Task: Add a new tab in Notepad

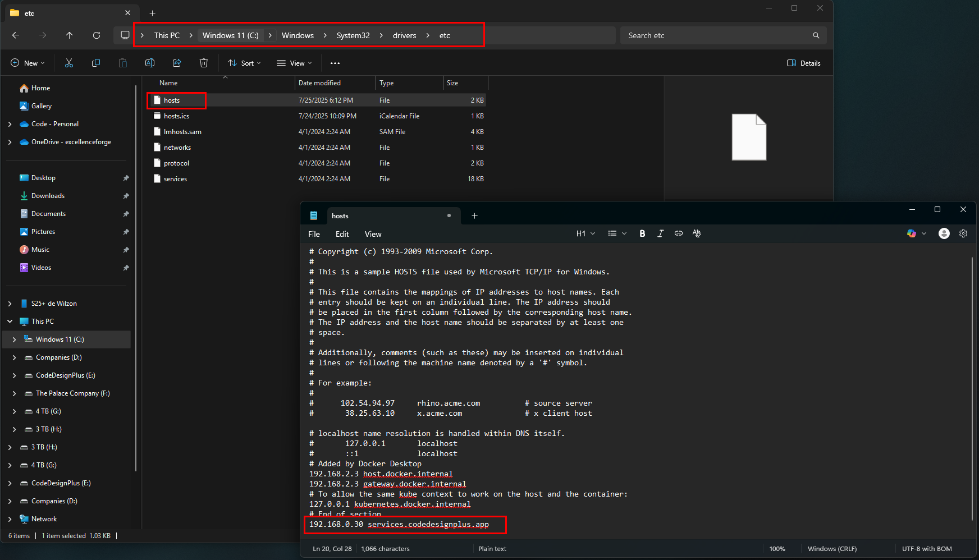Action: 474,216
